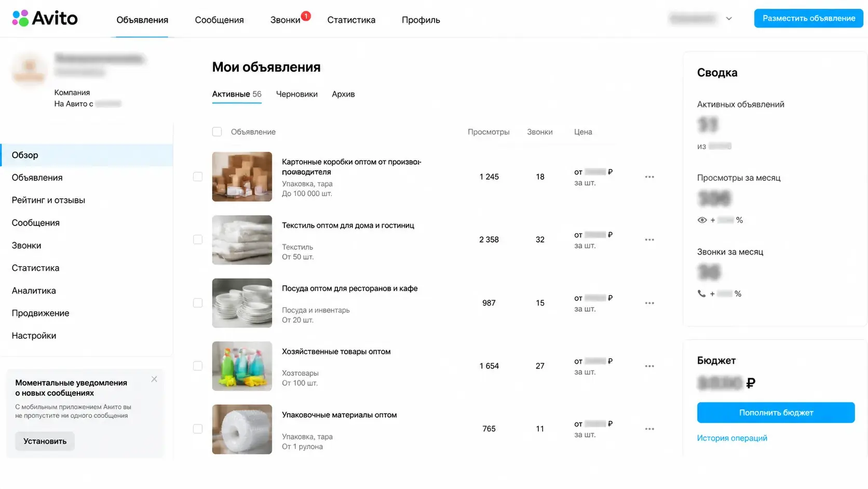Select the Упаковочные материалы оптом checkbox

pos(198,429)
